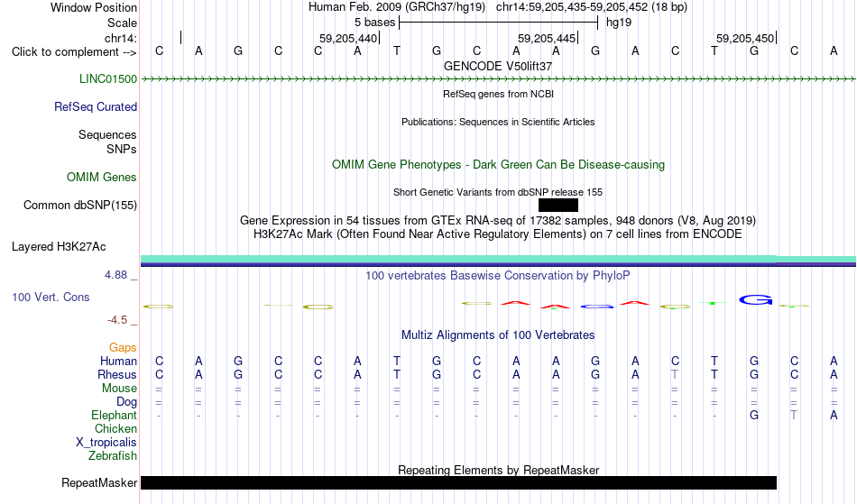Click the hg19 label by the scale bar

point(619,23)
